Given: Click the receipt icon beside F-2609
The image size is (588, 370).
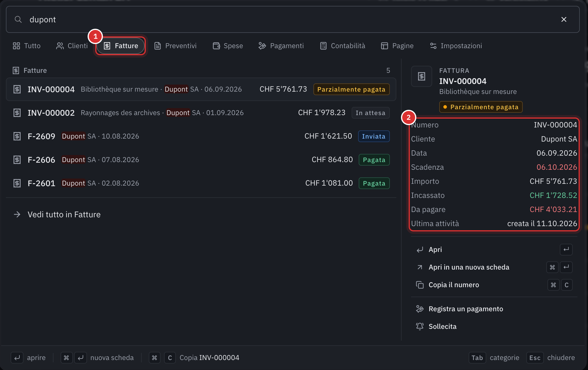Looking at the screenshot, I should click(x=17, y=136).
